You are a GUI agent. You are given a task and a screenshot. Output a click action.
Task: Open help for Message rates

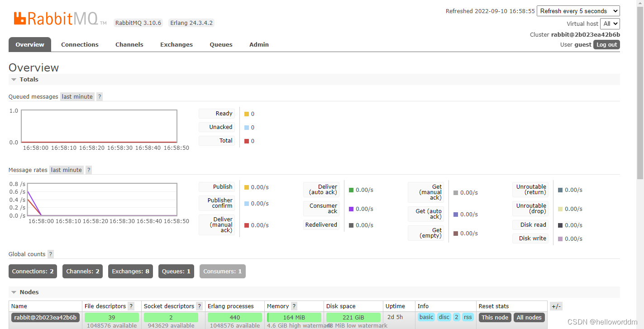(x=89, y=170)
